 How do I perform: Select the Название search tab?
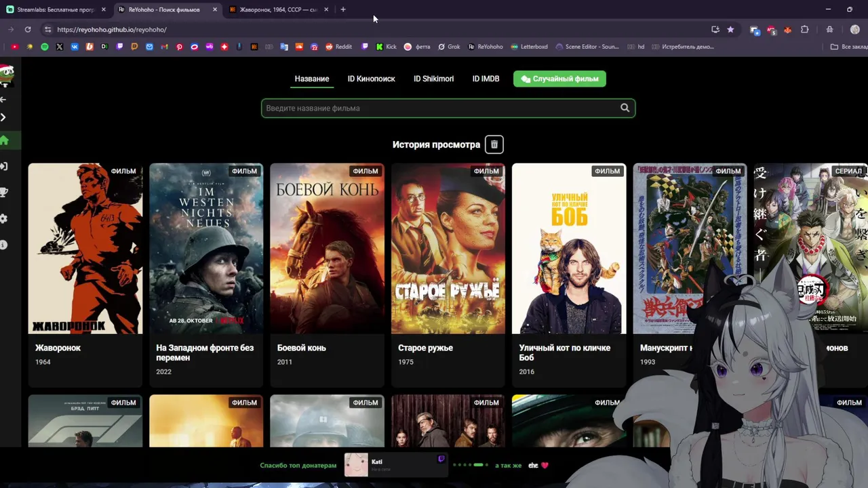(312, 79)
